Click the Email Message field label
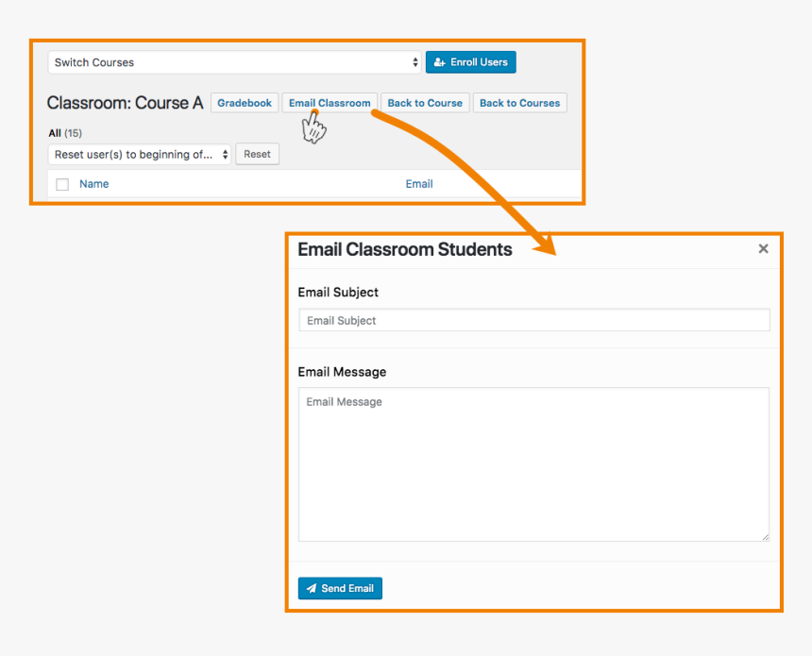812x656 pixels. click(x=342, y=372)
